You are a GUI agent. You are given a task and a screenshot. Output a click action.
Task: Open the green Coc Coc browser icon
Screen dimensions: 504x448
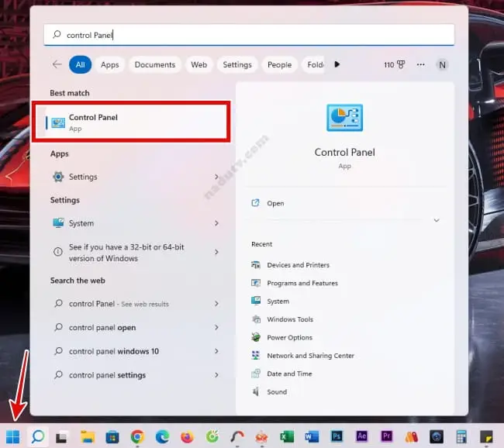(212, 436)
